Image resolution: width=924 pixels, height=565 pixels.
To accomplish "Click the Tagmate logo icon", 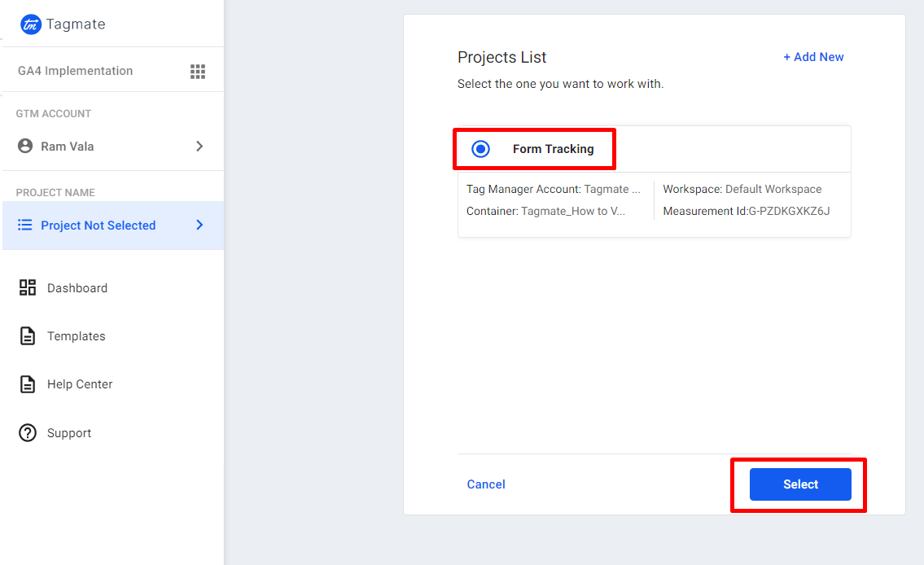I will pyautogui.click(x=30, y=24).
